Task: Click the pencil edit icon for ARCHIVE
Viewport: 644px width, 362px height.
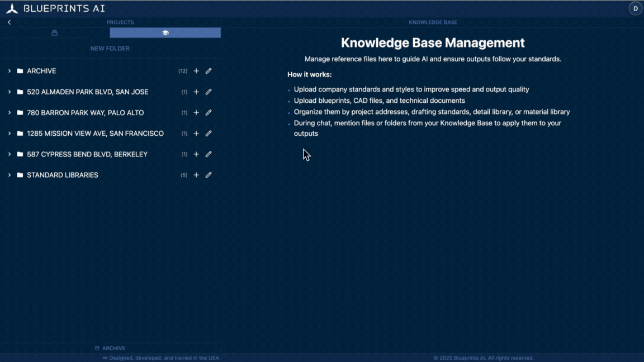Action: click(209, 71)
